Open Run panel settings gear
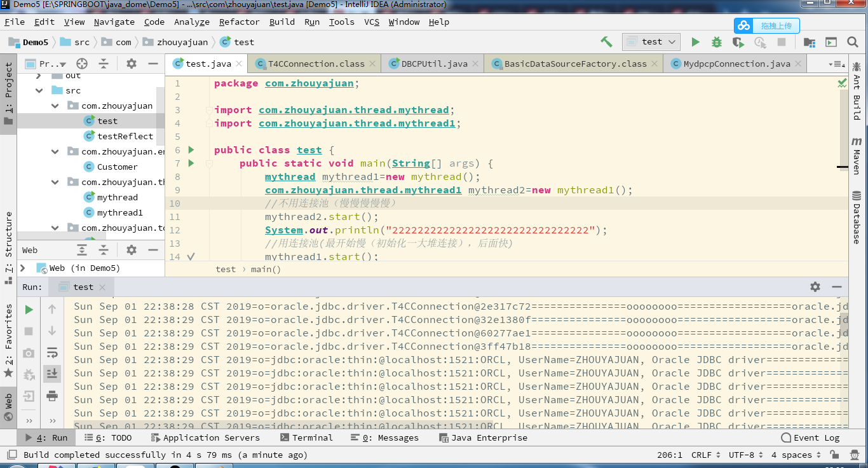Viewport: 868px width, 468px height. click(x=815, y=287)
